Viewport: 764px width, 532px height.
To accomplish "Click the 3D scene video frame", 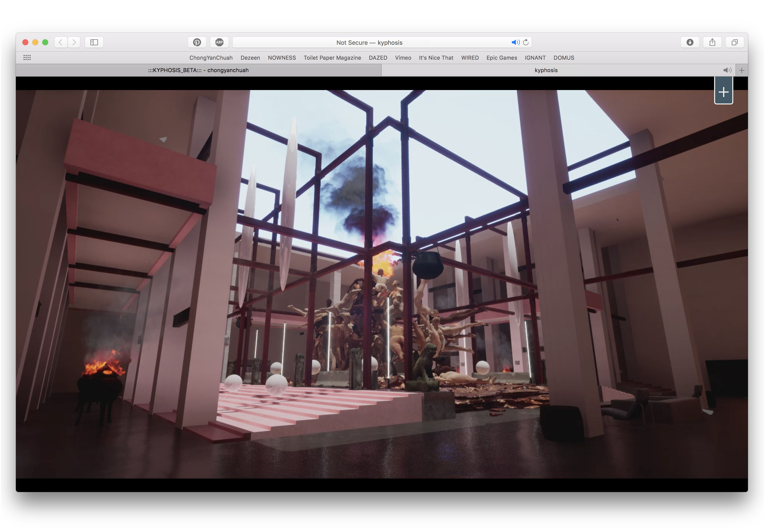I will pos(382,284).
